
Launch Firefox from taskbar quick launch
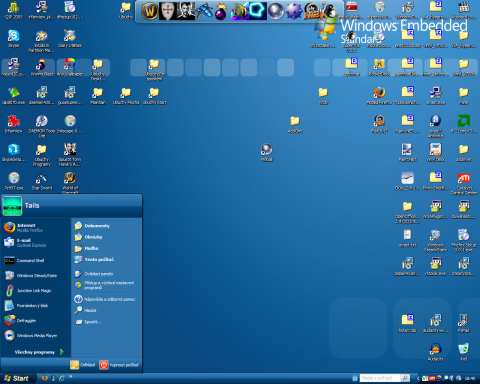44,378
